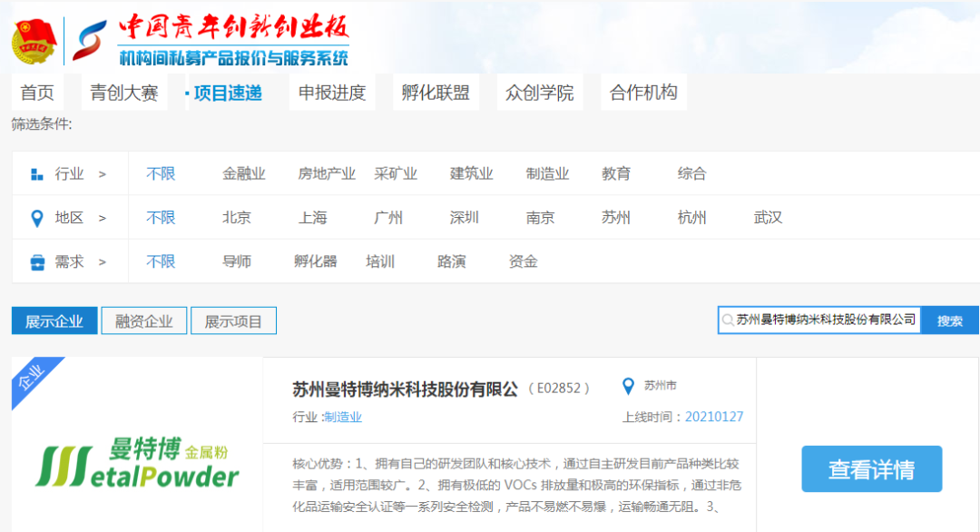980x532 pixels.
Task: Click the 苏州市 location label
Action: pos(661,386)
